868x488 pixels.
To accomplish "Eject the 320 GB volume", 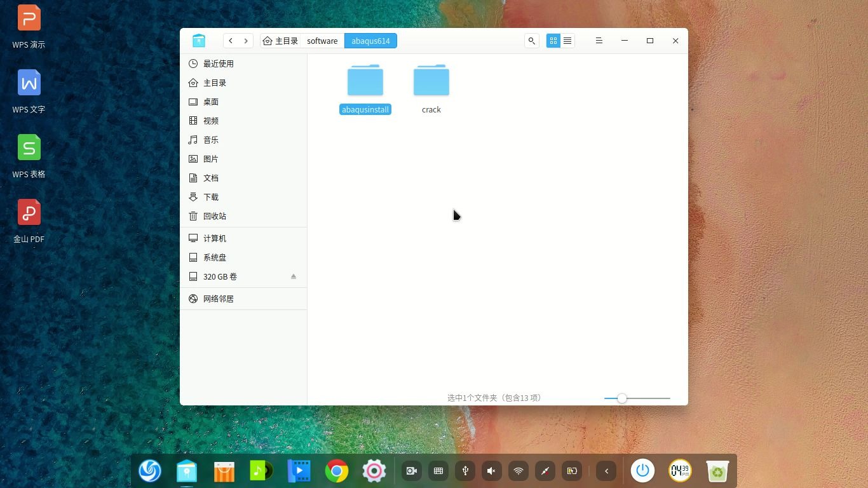I will [x=294, y=276].
